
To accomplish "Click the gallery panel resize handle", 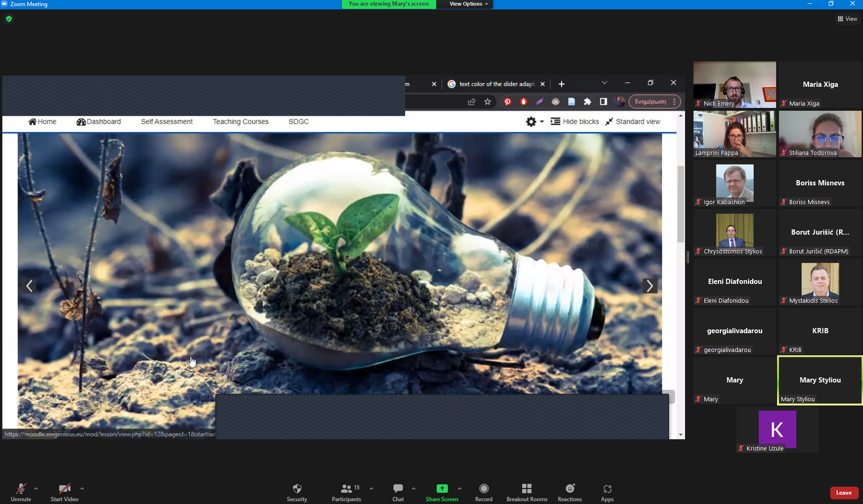I will tap(688, 257).
